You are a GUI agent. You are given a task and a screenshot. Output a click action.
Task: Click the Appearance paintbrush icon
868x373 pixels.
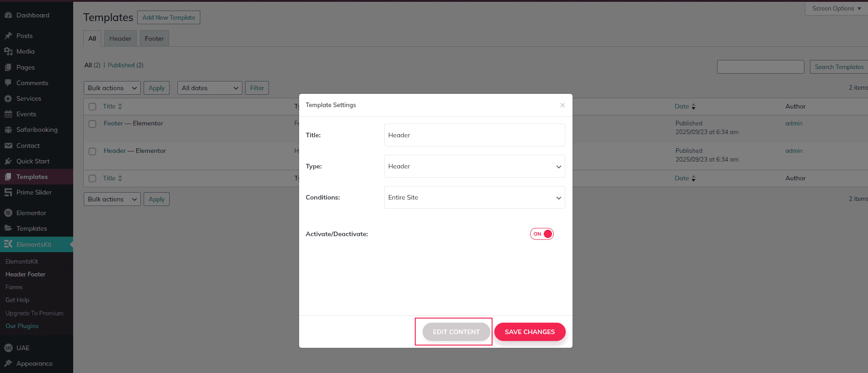8,363
